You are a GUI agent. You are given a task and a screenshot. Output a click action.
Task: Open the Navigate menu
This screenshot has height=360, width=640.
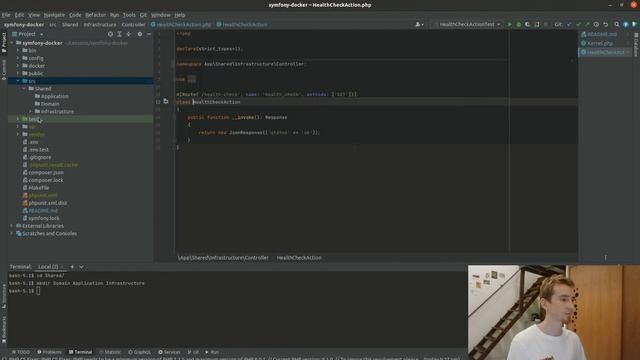pos(54,15)
